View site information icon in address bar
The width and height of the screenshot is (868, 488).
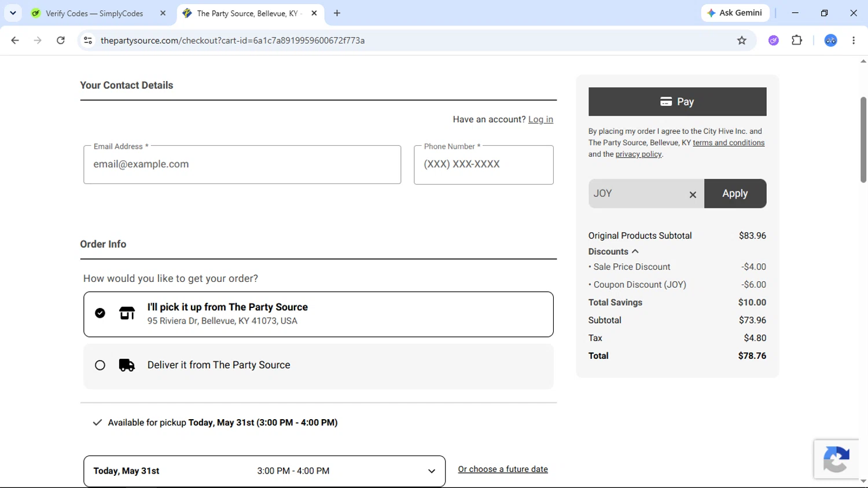tap(88, 41)
